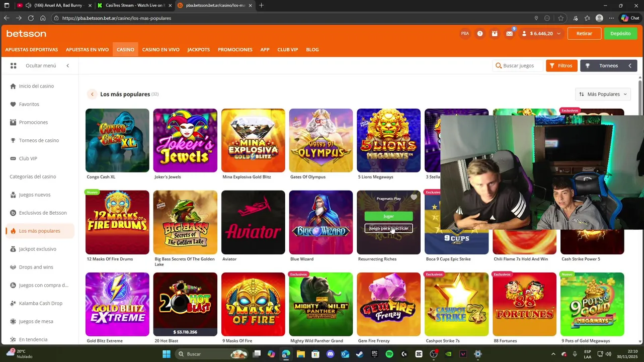
Task: Open Steam from taskbar
Action: (x=360, y=354)
